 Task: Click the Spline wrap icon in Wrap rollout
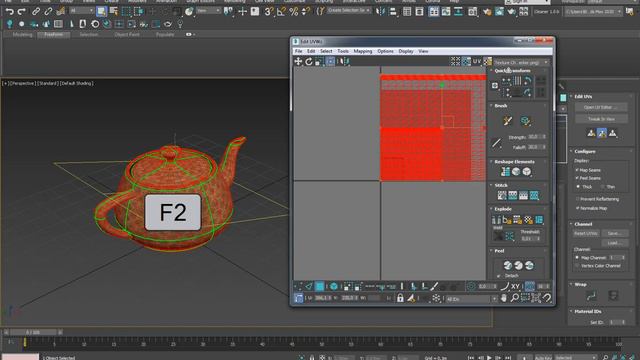(x=591, y=296)
